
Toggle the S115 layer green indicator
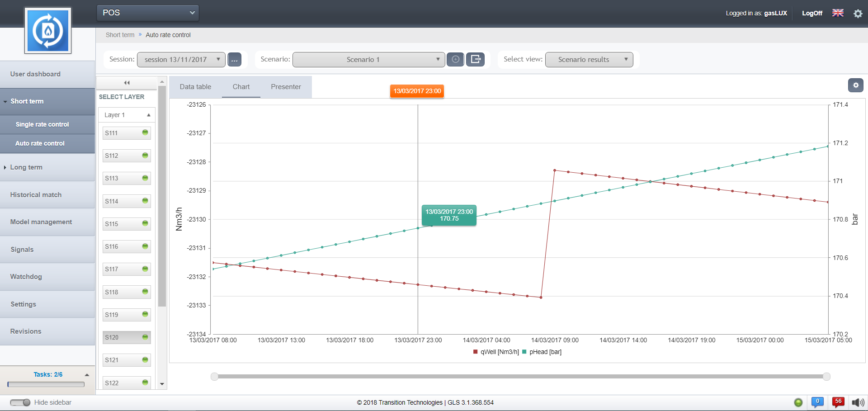(145, 223)
